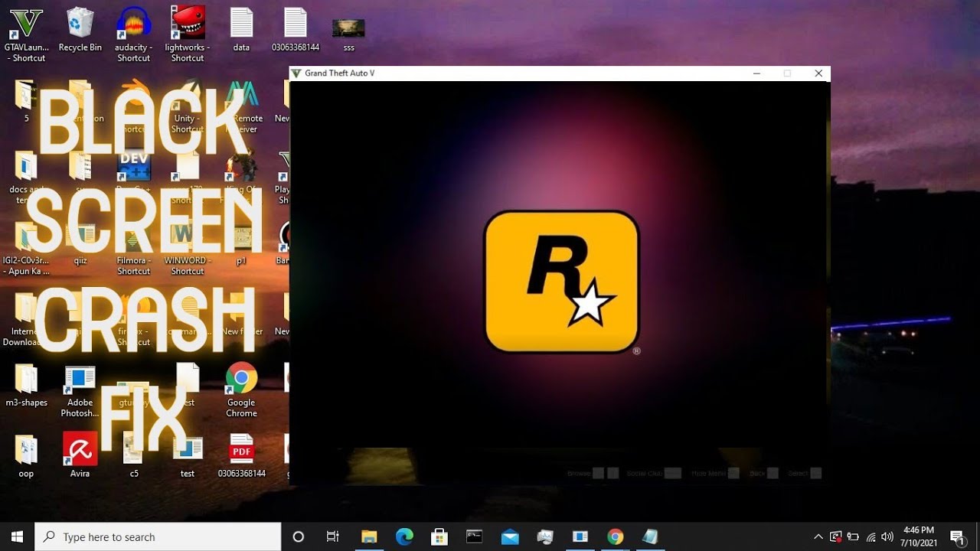Launch Avira antivirus
This screenshot has width=980, height=551.
tap(80, 455)
